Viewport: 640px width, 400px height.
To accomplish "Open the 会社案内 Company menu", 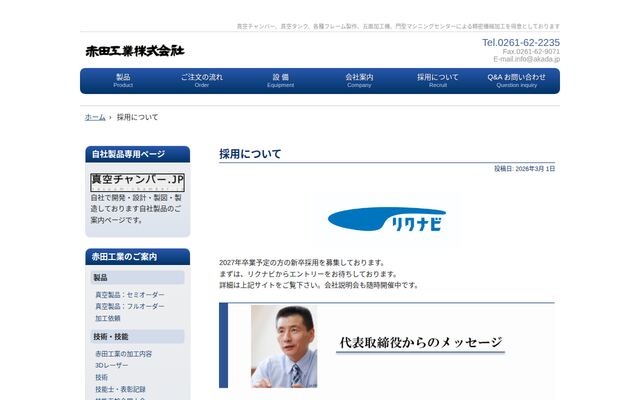I will point(359,80).
